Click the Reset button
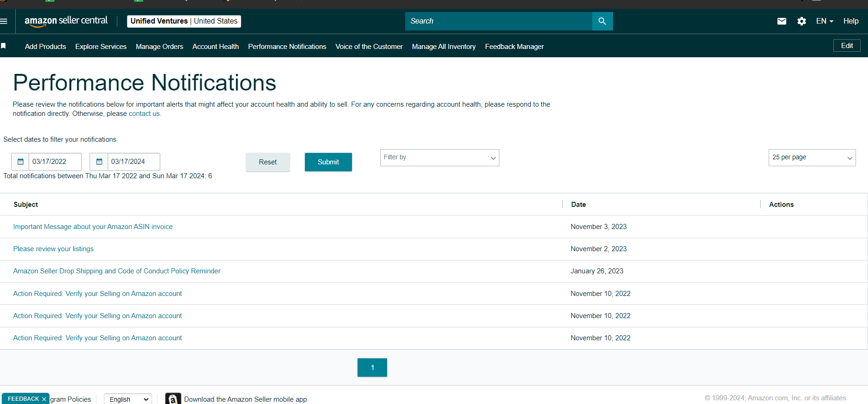This screenshot has width=868, height=404. click(x=268, y=162)
